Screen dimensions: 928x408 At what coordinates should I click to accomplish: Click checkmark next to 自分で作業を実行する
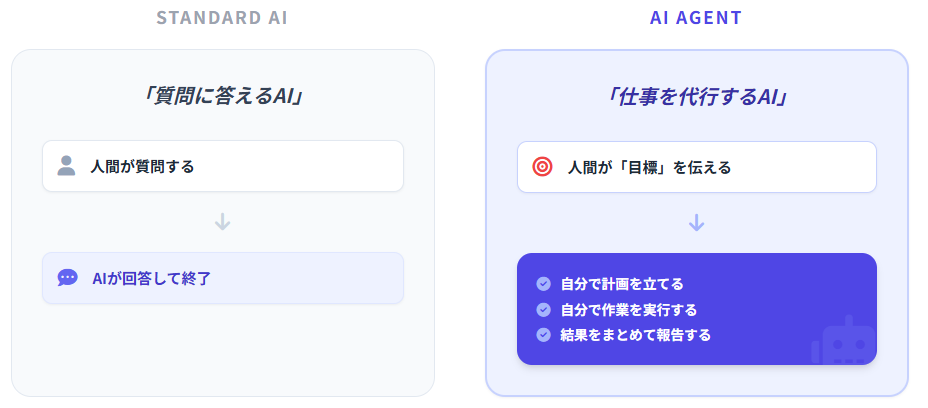(x=543, y=310)
